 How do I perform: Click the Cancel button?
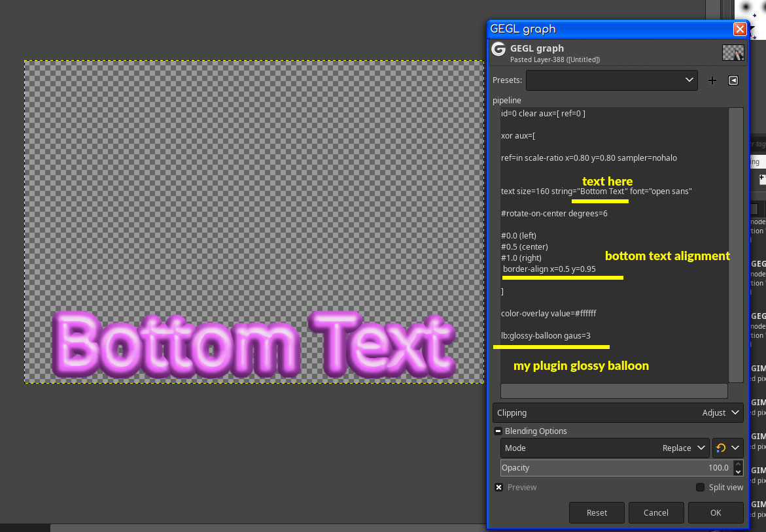[x=655, y=512]
